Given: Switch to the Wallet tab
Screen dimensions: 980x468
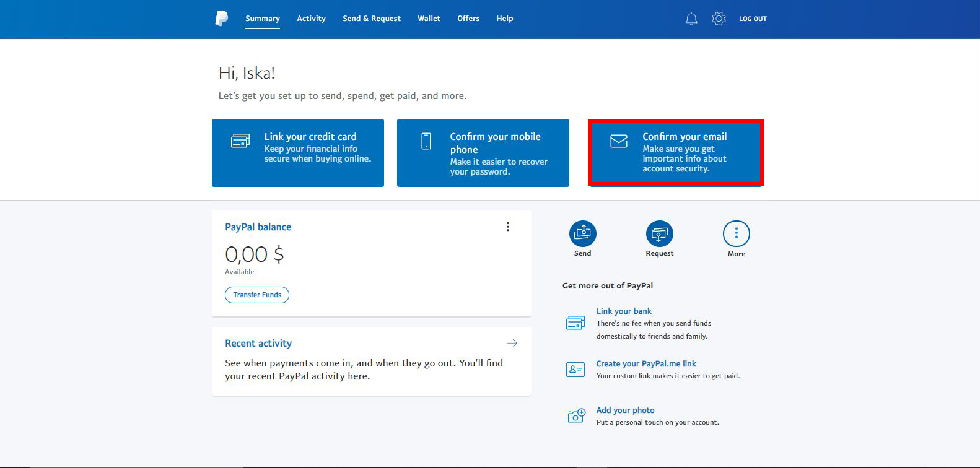Looking at the screenshot, I should pos(429,19).
